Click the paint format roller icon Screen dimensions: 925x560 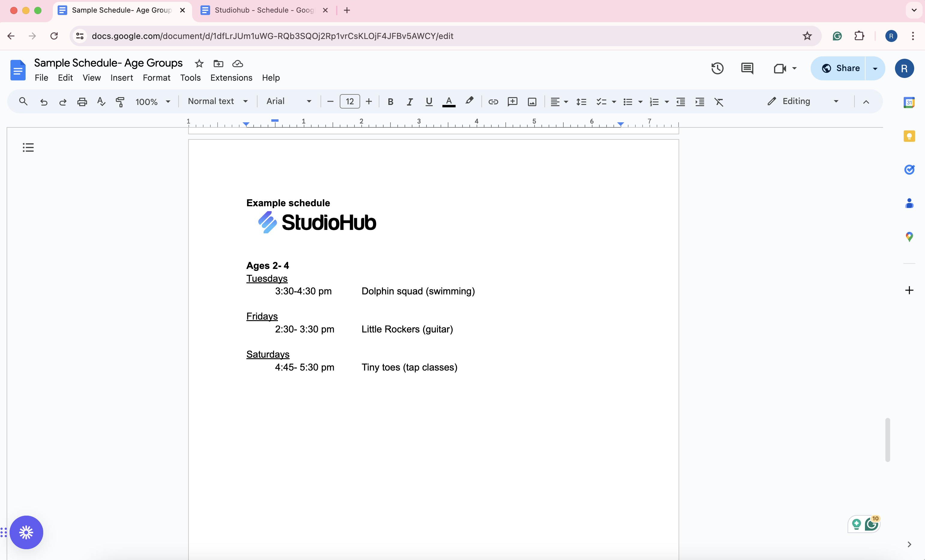pos(120,102)
